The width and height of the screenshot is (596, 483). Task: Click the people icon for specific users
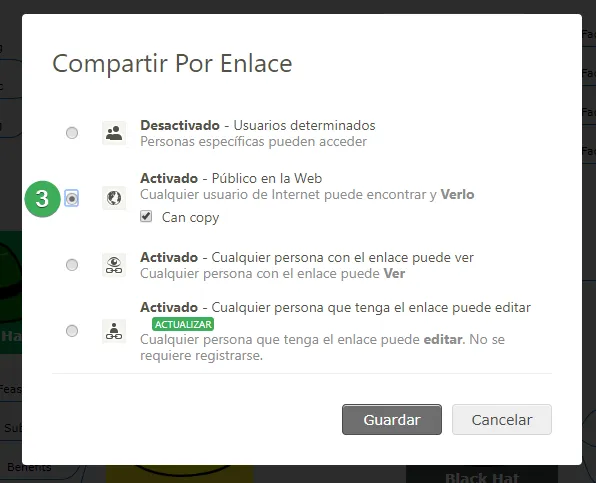[114, 133]
